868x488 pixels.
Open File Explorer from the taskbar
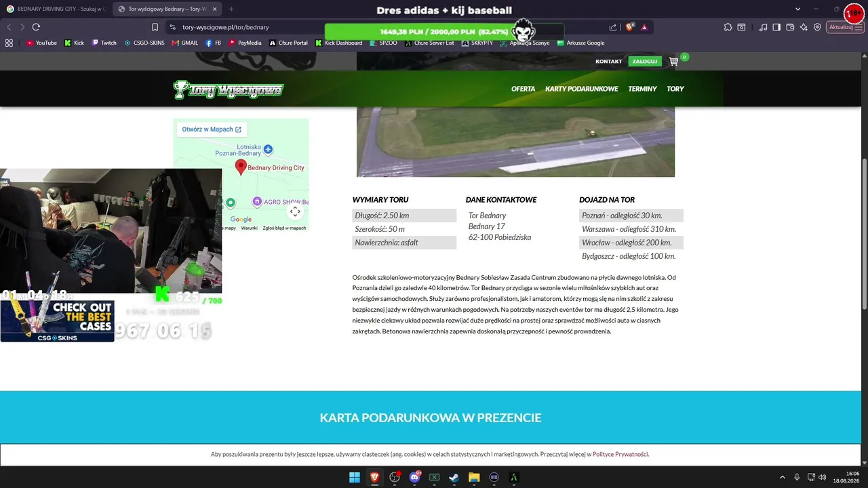pyautogui.click(x=474, y=477)
